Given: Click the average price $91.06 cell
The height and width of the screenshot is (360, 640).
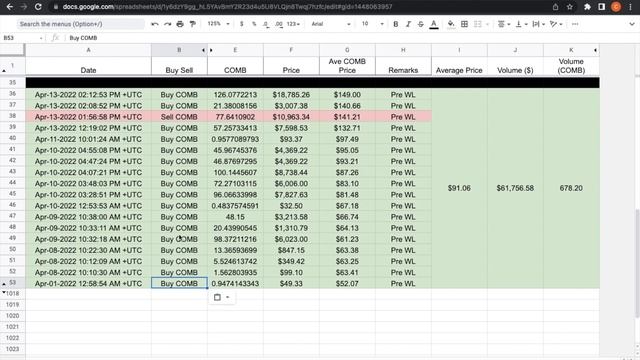Looking at the screenshot, I should [x=459, y=188].
